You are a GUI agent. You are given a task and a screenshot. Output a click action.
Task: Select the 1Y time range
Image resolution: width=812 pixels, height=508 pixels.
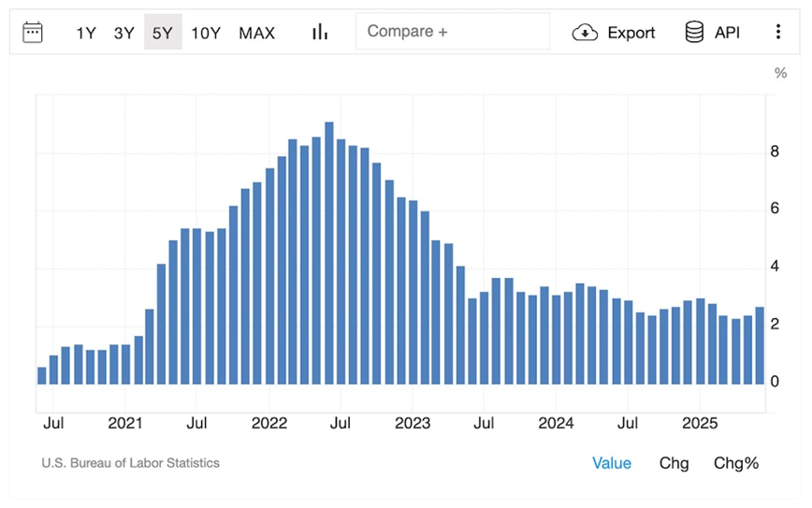(86, 33)
